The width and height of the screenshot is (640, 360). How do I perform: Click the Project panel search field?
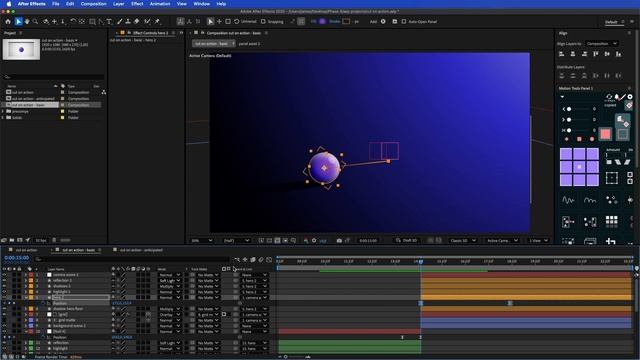click(54, 77)
